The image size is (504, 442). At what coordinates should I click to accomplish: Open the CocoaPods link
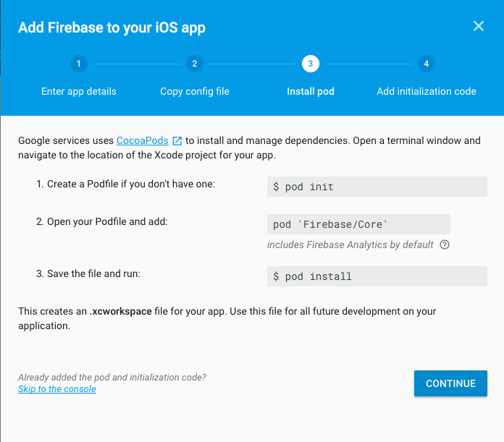pos(142,140)
